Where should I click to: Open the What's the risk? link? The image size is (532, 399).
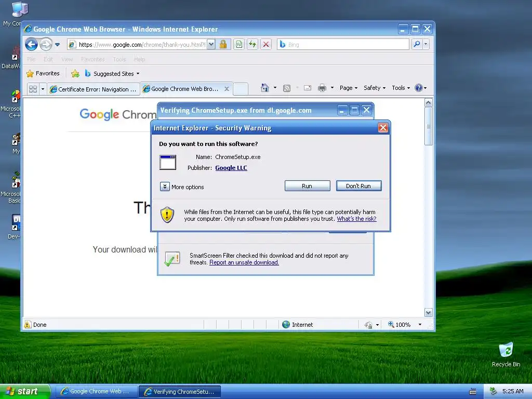tap(356, 219)
